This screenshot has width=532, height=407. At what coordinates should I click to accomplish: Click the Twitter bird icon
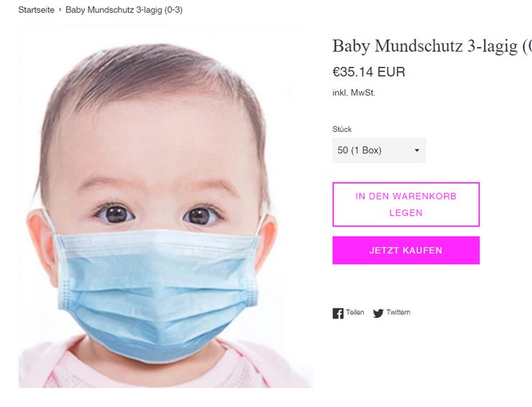tap(378, 314)
